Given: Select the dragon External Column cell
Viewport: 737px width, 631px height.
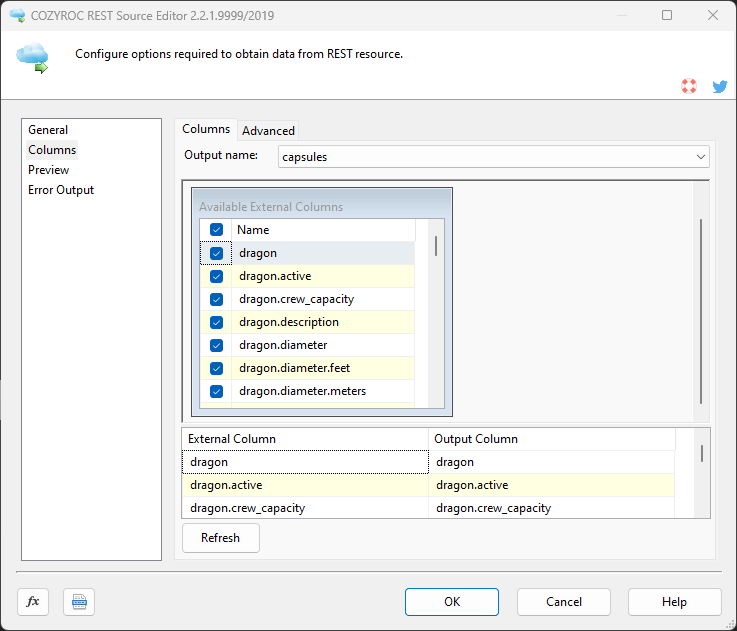Looking at the screenshot, I should click(305, 462).
